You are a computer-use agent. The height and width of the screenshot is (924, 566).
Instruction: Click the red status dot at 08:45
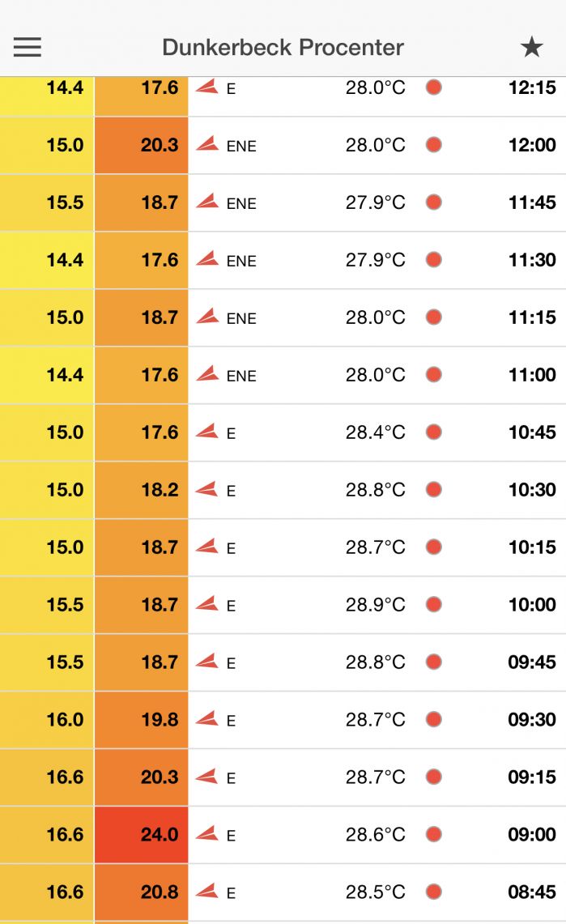(434, 892)
